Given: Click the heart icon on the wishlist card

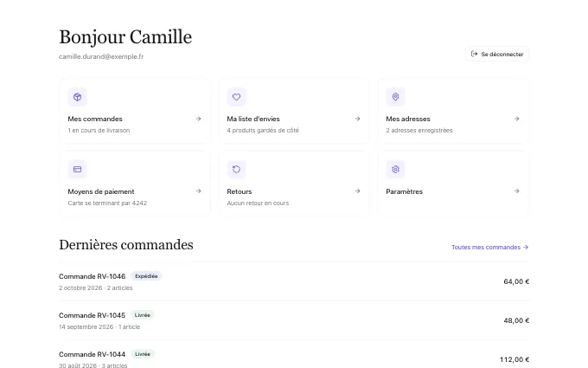Looking at the screenshot, I should 236,97.
